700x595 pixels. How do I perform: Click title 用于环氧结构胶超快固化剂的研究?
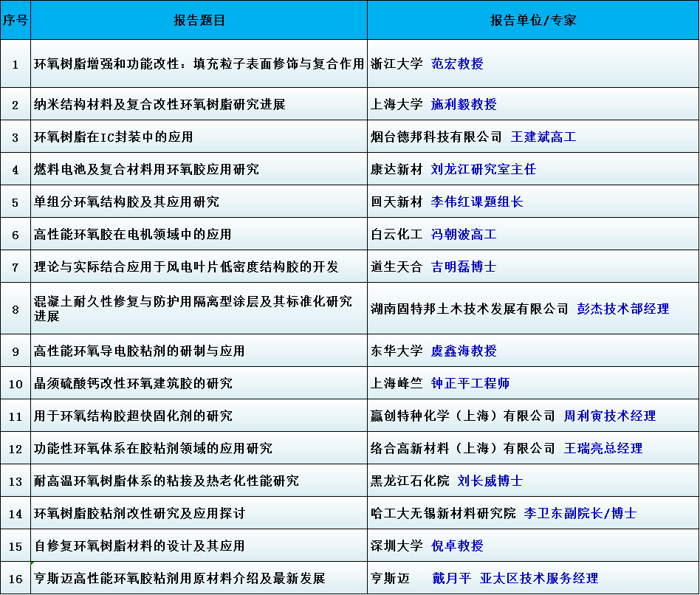133,416
